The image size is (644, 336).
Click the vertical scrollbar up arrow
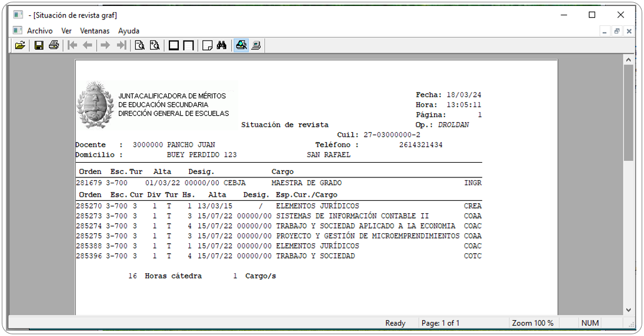(x=628, y=60)
